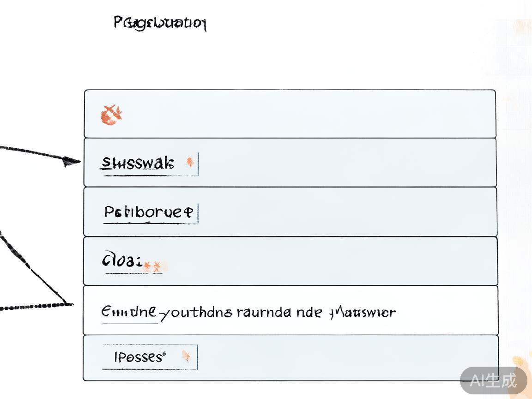Click the orange stars next to Cloai

coord(153,266)
